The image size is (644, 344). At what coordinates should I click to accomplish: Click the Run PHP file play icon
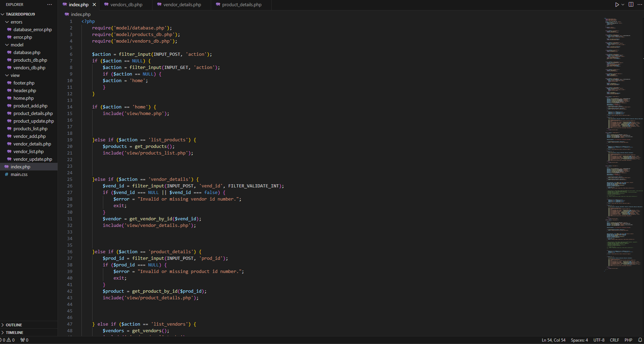tap(617, 5)
